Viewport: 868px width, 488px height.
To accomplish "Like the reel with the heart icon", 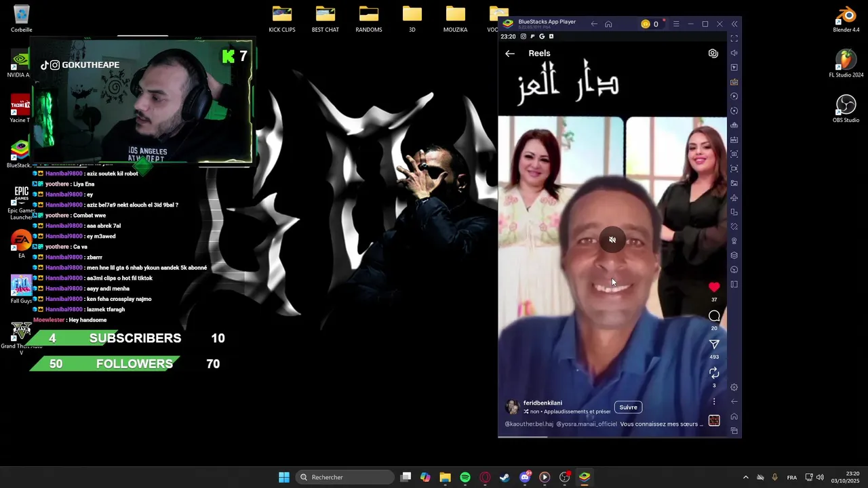I will 714,287.
